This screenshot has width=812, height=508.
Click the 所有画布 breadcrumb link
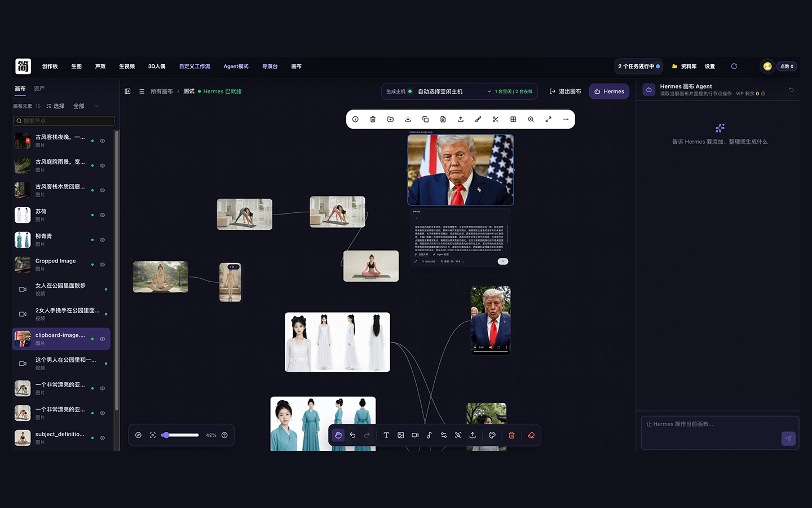tap(162, 91)
